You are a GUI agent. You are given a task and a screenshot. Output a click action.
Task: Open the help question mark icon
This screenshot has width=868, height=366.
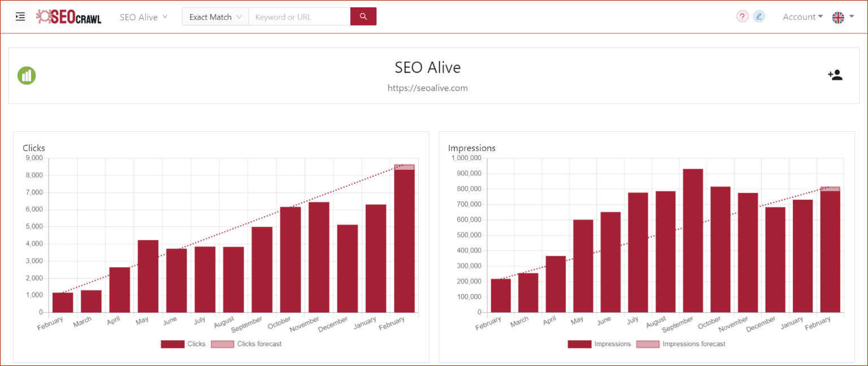coord(743,17)
